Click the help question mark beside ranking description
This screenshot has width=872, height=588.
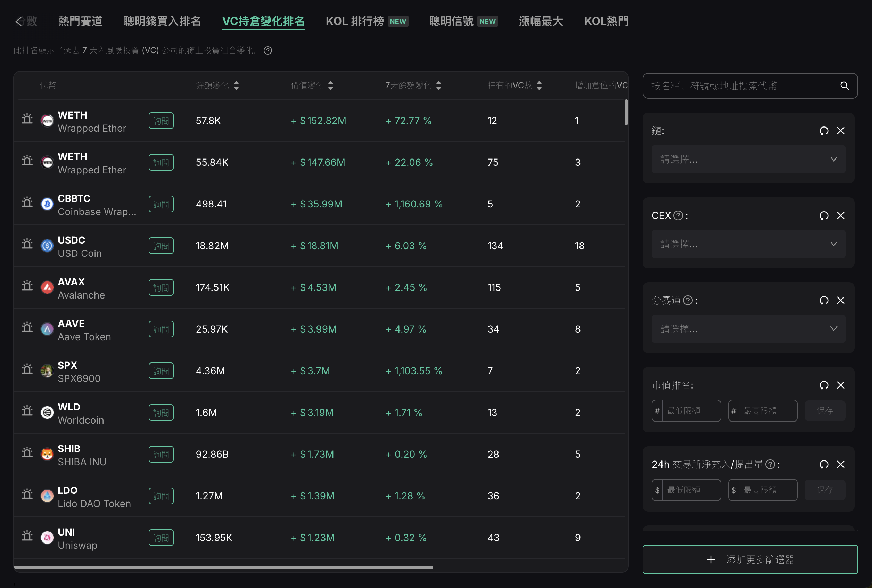click(268, 50)
